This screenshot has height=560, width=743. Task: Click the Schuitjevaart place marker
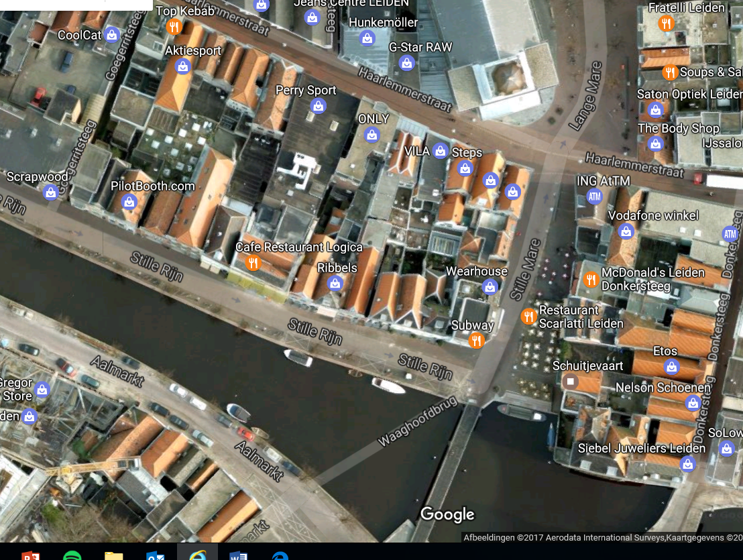click(x=571, y=382)
